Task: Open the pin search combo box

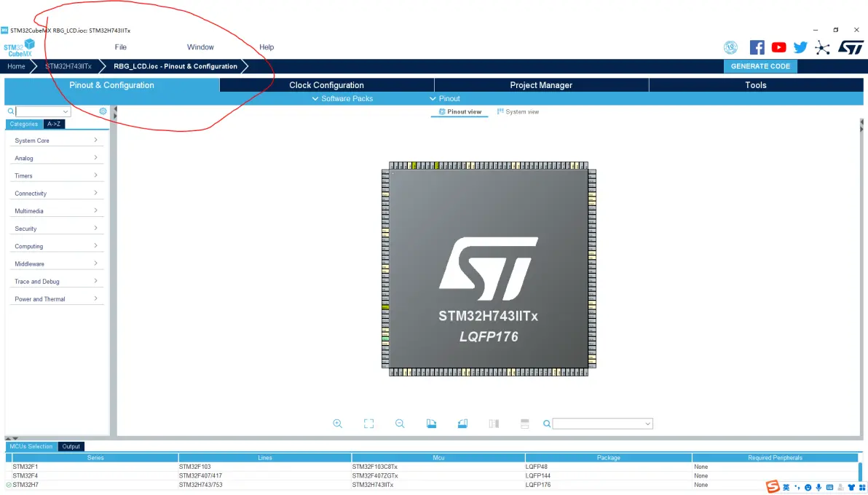Action: click(x=603, y=424)
